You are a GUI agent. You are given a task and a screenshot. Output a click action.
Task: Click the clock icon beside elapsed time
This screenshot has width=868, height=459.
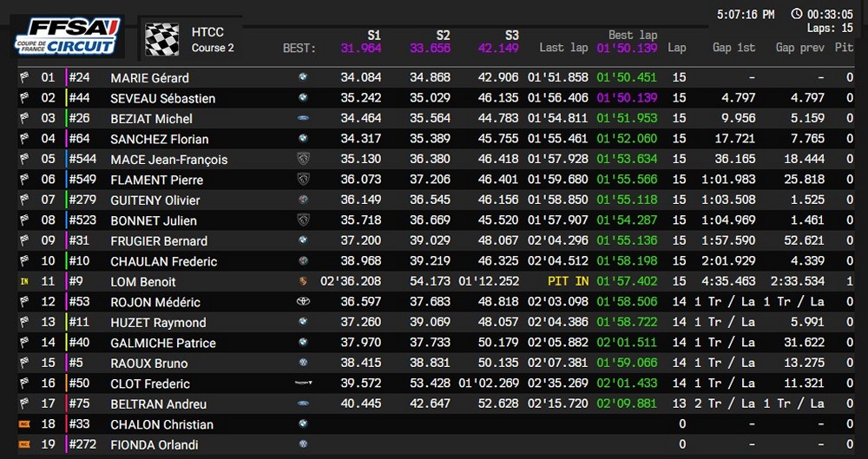coord(796,14)
